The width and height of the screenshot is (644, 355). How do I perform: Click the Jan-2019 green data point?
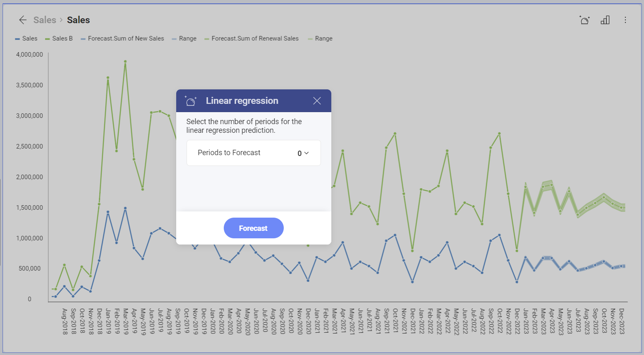point(108,78)
